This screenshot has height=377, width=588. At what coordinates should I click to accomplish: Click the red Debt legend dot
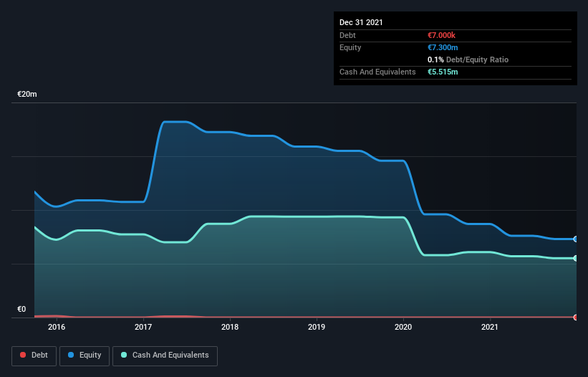23,355
